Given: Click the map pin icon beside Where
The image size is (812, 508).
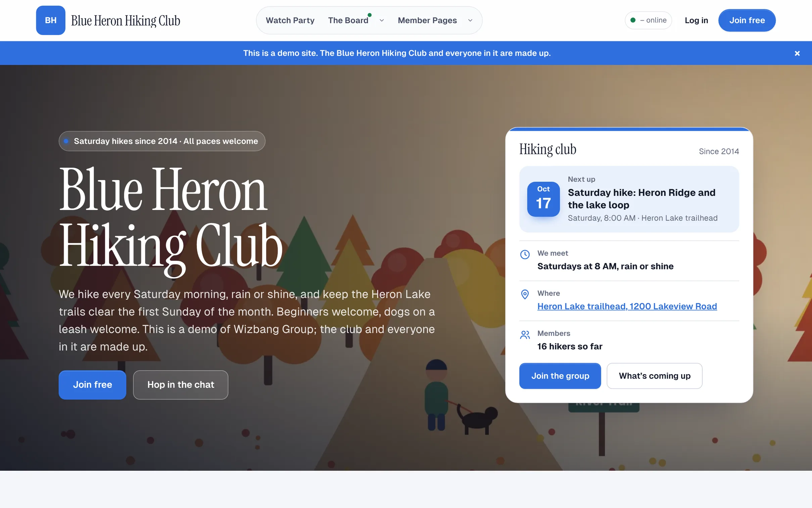Looking at the screenshot, I should point(525,294).
